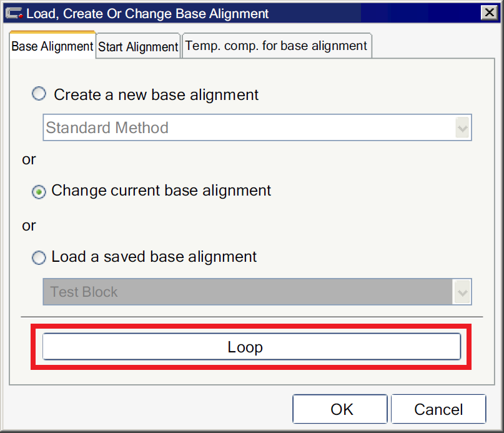Confirm the dialog with OK
Viewport: 504px width, 433px height.
pyautogui.click(x=341, y=409)
